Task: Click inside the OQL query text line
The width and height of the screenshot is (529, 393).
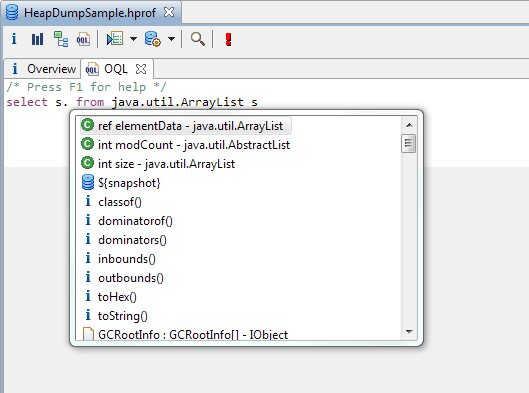Action: tap(132, 102)
